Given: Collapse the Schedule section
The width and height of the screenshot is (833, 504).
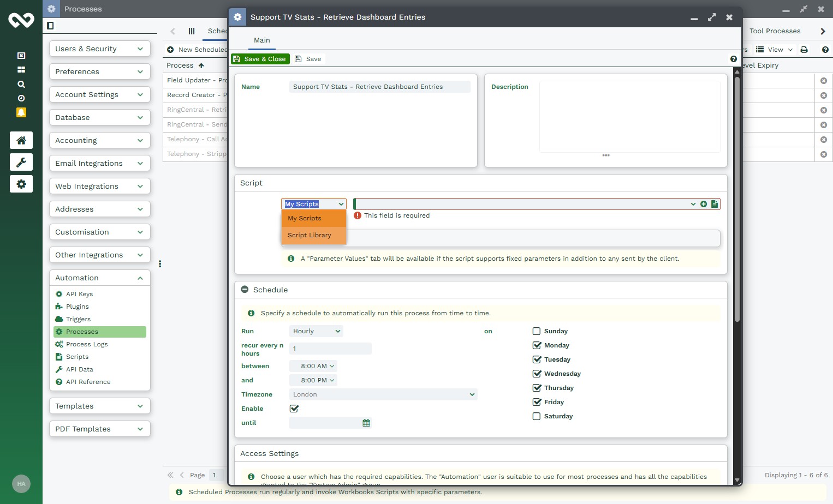Looking at the screenshot, I should 245,290.
